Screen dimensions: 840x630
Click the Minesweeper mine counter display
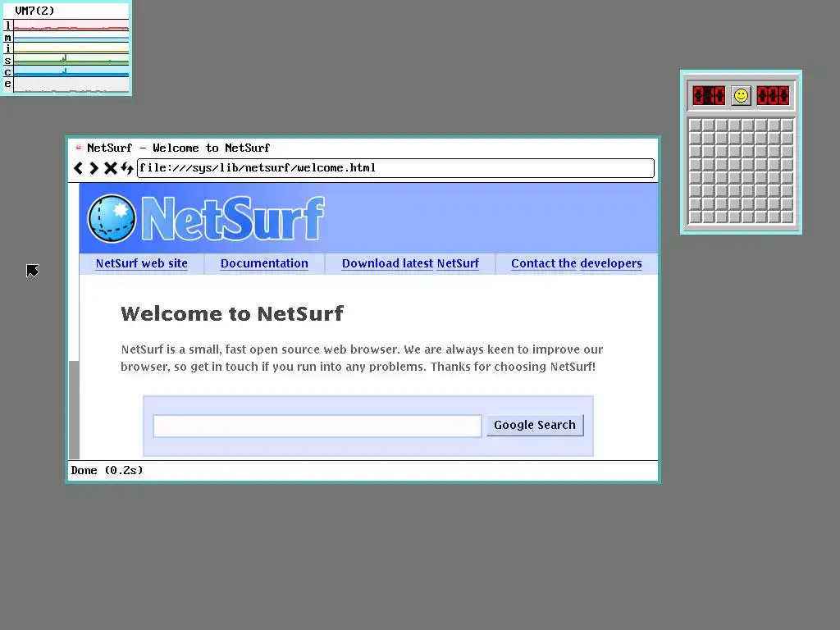708,96
